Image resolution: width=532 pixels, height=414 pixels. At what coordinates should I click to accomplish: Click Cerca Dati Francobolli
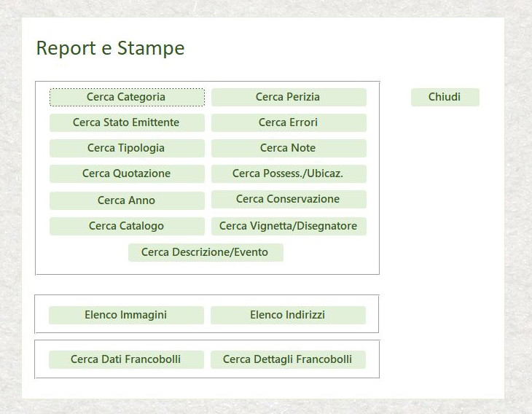(x=126, y=359)
